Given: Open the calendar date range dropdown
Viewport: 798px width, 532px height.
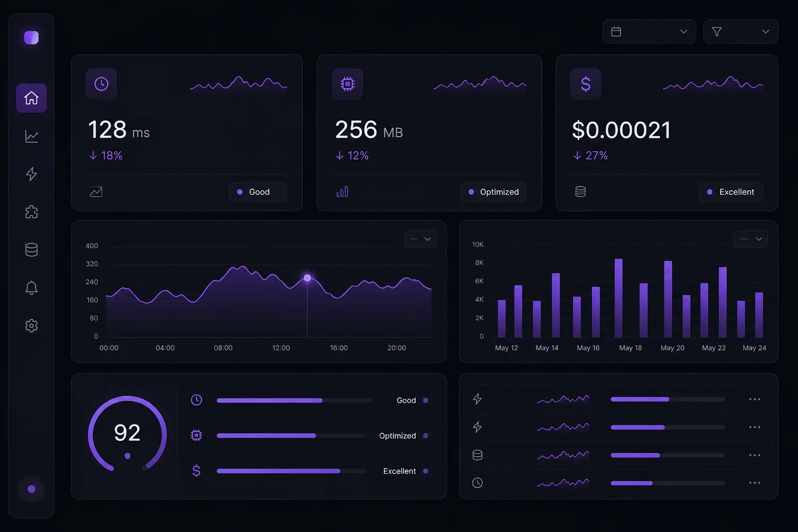Looking at the screenshot, I should [x=649, y=32].
